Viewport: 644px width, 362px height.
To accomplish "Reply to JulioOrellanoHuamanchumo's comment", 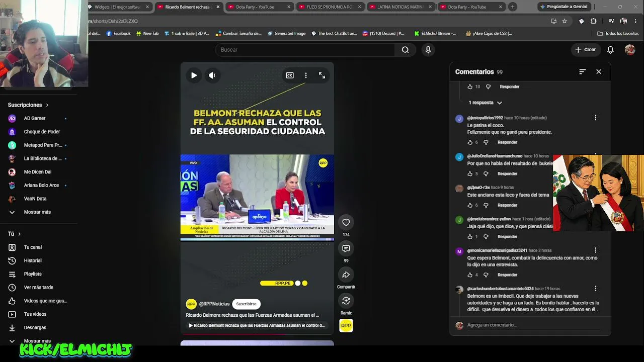I will point(507,174).
